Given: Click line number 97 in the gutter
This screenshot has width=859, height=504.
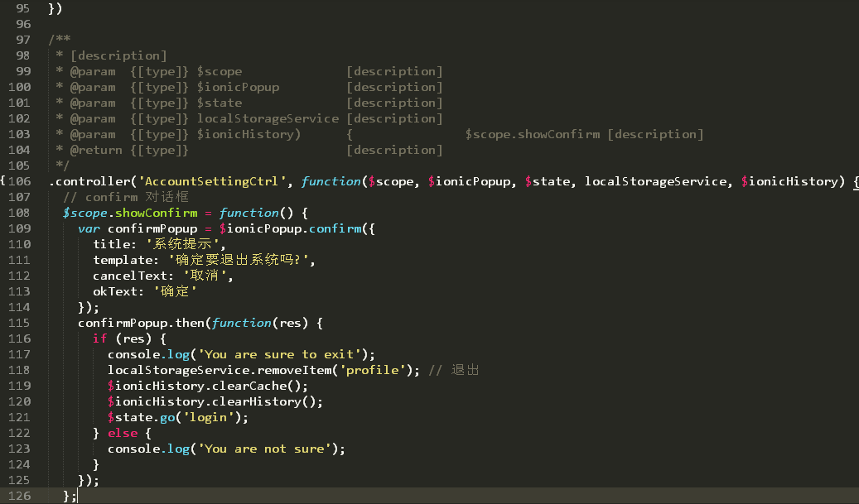Looking at the screenshot, I should 22,40.
